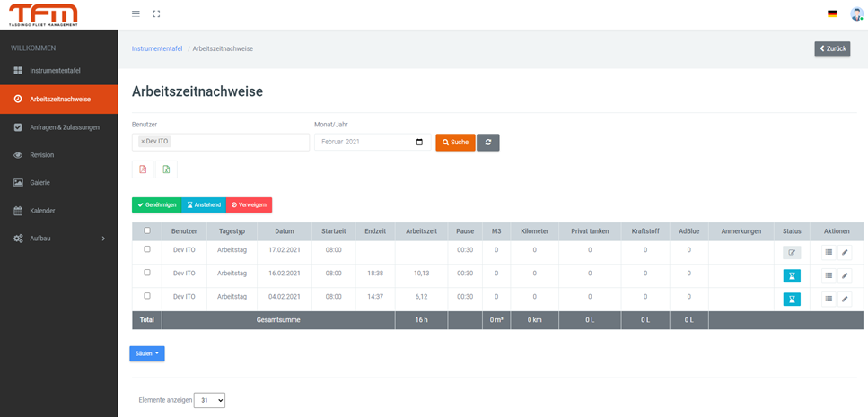The width and height of the screenshot is (868, 417).
Task: Open details list icon for 17.02.2021 row
Action: [829, 252]
